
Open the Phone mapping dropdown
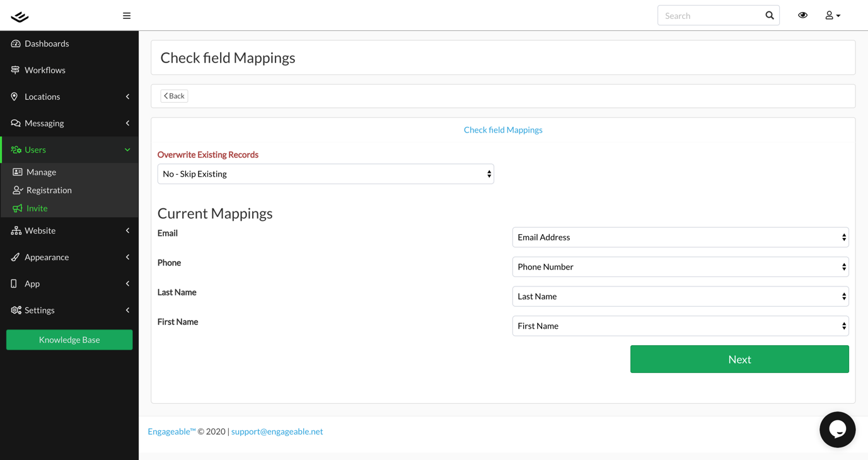(x=680, y=267)
